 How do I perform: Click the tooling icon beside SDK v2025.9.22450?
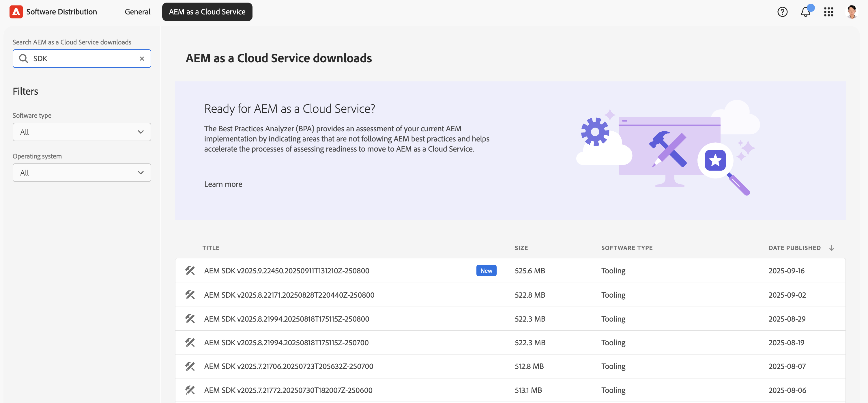190,270
